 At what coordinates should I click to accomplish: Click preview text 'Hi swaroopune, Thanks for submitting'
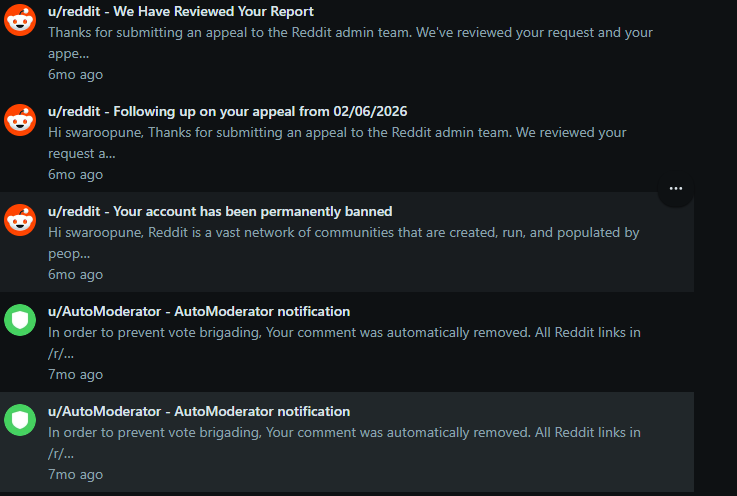337,143
